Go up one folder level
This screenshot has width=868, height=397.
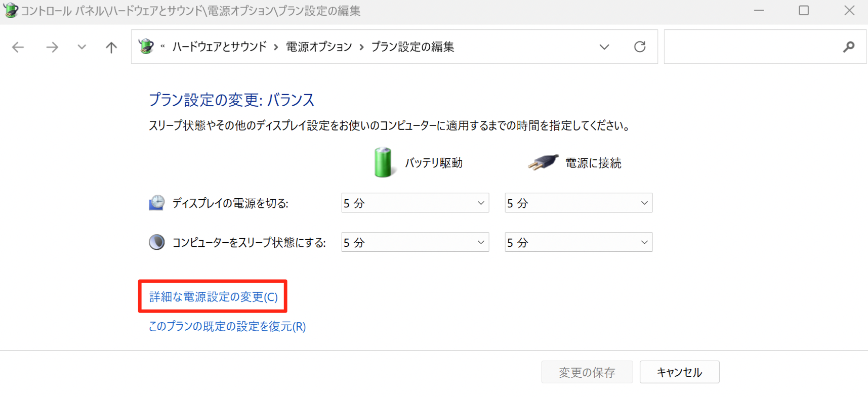pyautogui.click(x=111, y=47)
